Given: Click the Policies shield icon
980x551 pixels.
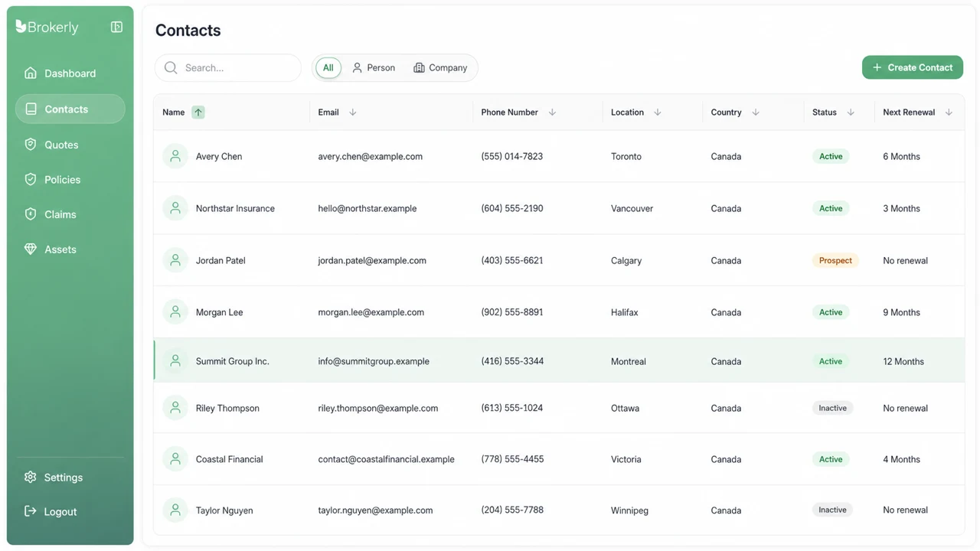Looking at the screenshot, I should tap(31, 180).
